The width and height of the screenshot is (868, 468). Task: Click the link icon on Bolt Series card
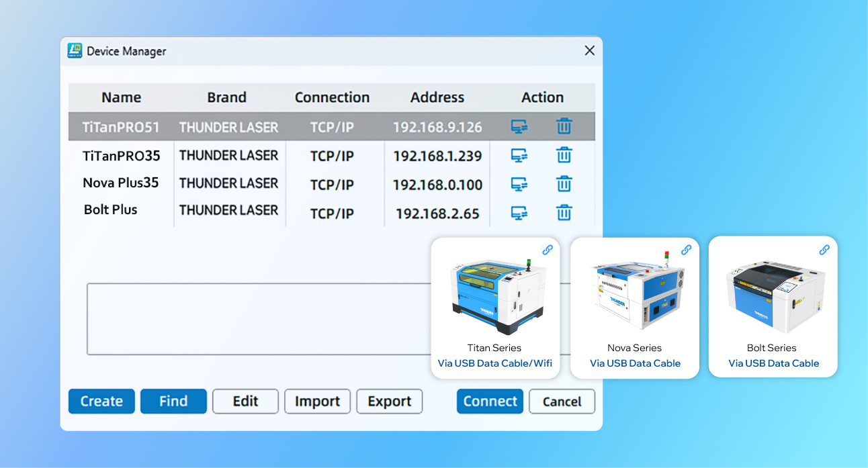824,250
